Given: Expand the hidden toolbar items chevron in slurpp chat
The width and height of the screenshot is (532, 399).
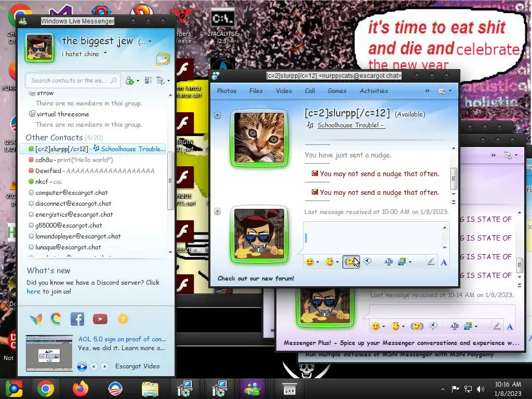Looking at the screenshot, I should pos(427,90).
